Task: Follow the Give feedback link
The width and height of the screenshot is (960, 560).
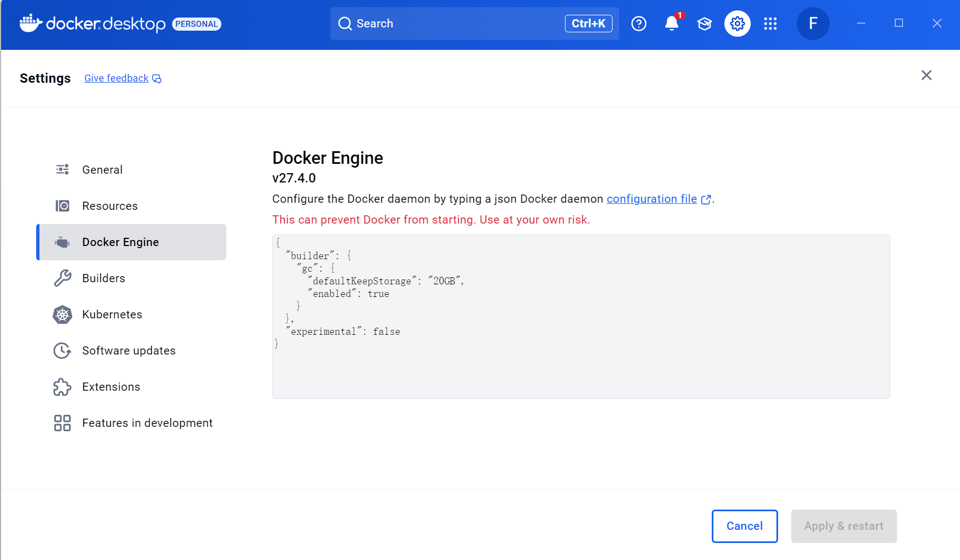Action: 116,78
